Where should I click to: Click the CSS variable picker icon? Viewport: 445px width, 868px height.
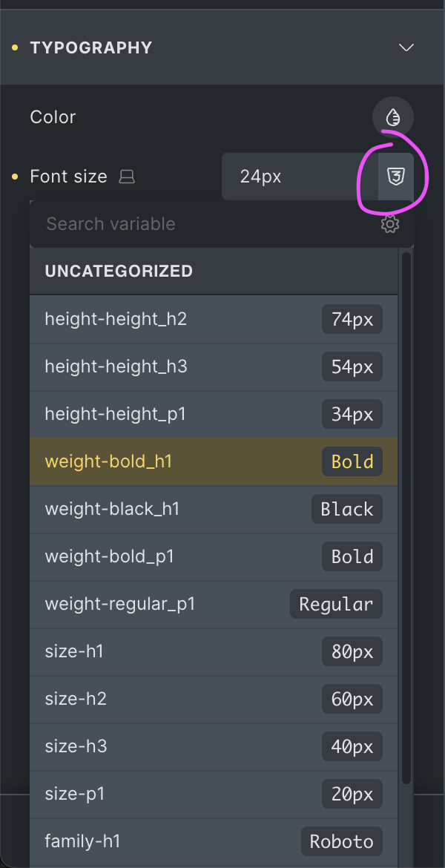click(396, 177)
